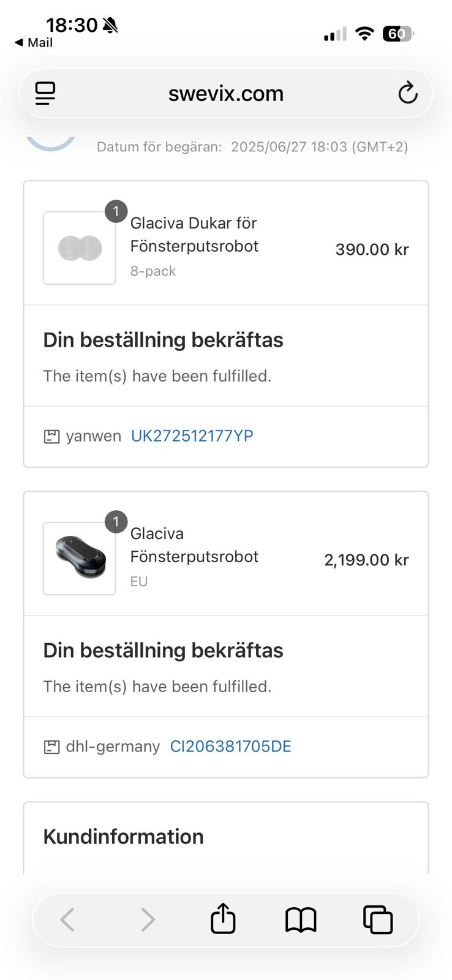Tap the Safari back arrow
Image resolution: width=452 pixels, height=980 pixels.
point(67,919)
